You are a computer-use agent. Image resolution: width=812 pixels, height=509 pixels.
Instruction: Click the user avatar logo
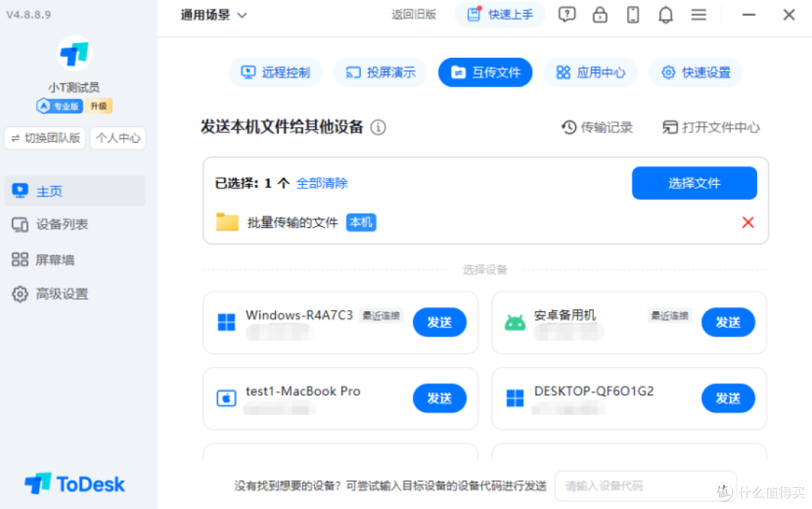click(x=74, y=53)
